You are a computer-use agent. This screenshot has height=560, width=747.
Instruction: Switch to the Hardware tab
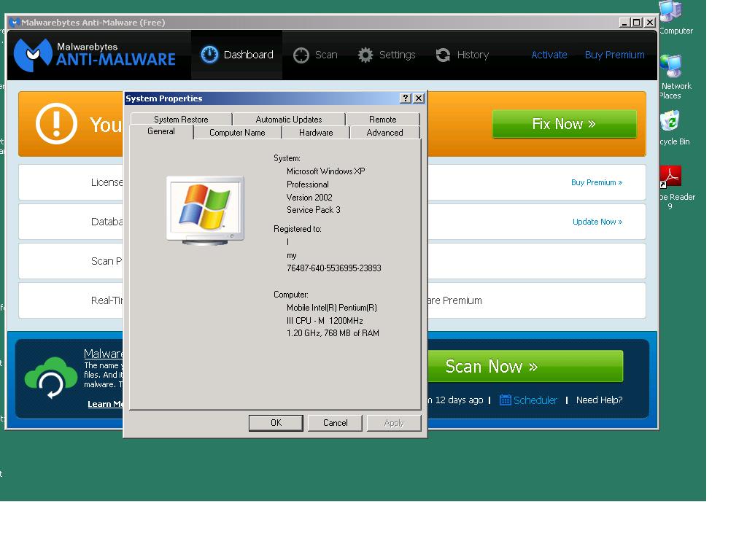click(x=316, y=133)
